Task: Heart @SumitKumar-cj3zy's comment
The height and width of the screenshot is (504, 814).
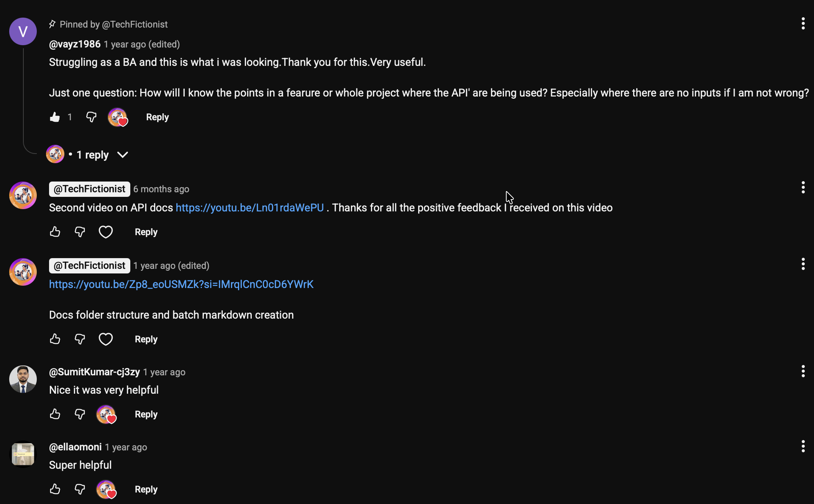Action: [106, 414]
